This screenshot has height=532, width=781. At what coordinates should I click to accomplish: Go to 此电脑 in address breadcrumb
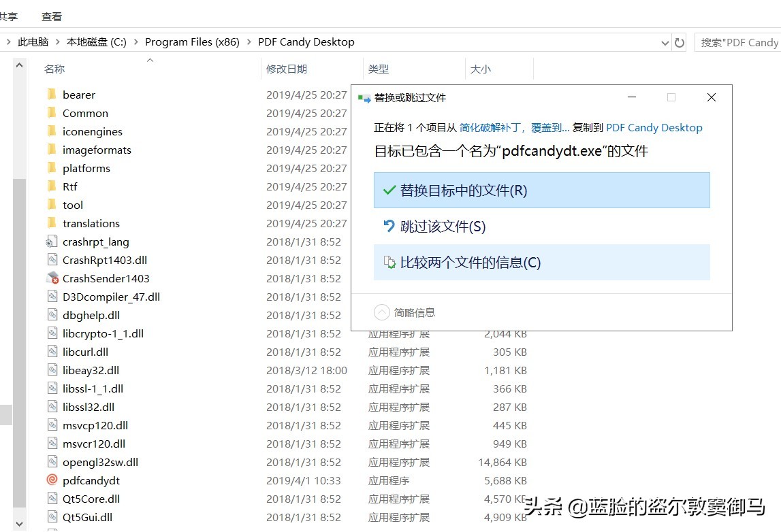click(33, 41)
